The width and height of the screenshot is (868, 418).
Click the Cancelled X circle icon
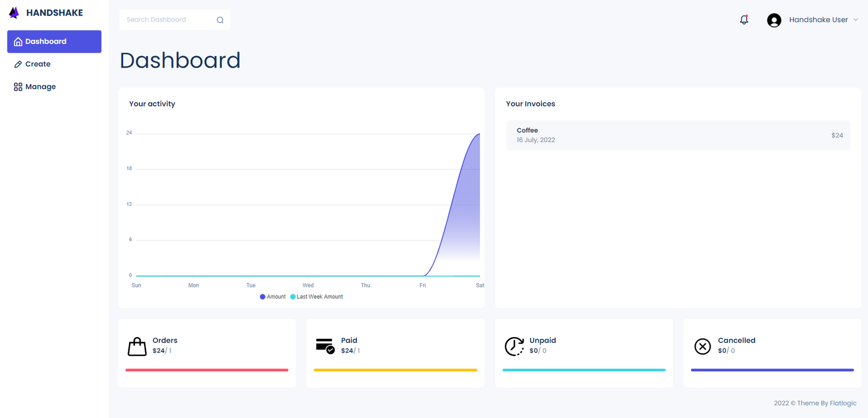[703, 346]
